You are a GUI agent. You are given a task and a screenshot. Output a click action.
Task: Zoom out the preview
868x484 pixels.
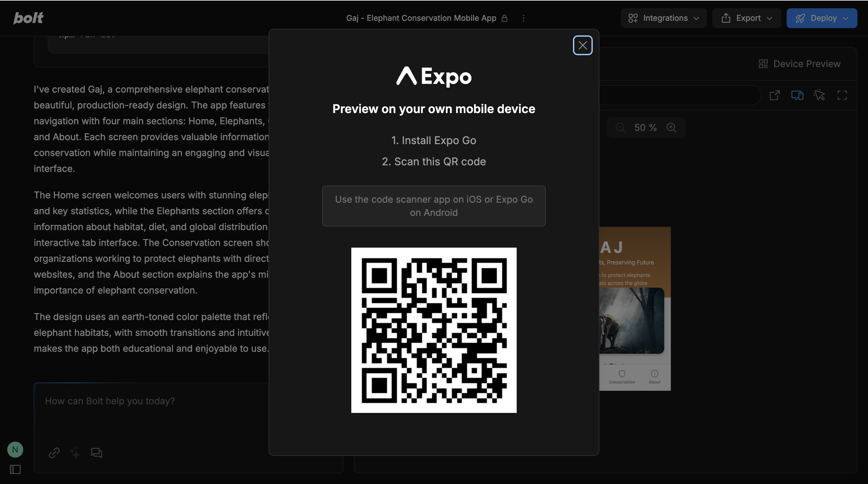620,128
